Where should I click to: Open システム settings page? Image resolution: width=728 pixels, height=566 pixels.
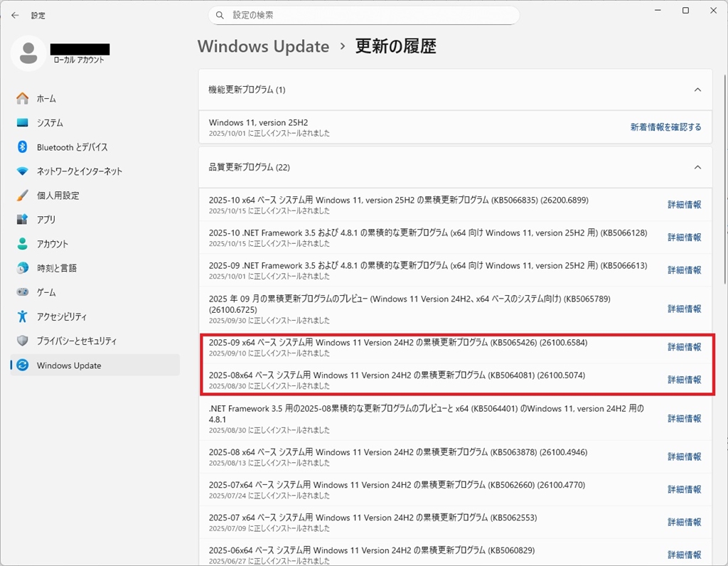pyautogui.click(x=95, y=122)
